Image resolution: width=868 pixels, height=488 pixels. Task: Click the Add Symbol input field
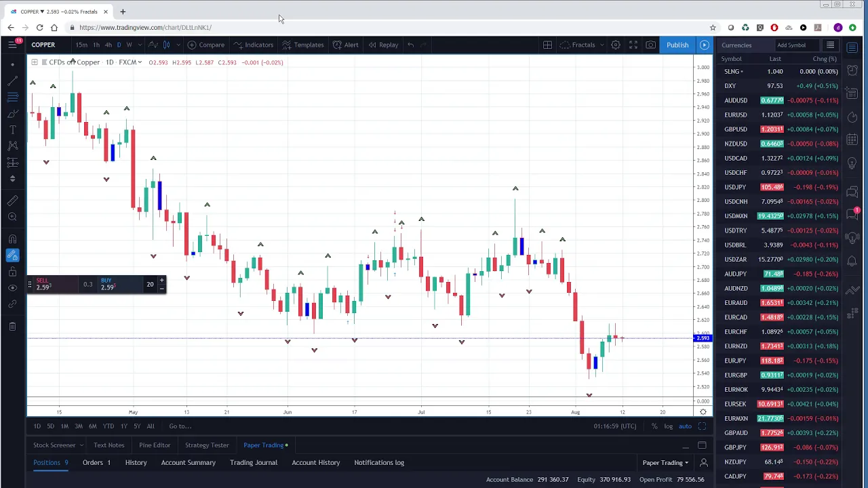[x=797, y=45]
